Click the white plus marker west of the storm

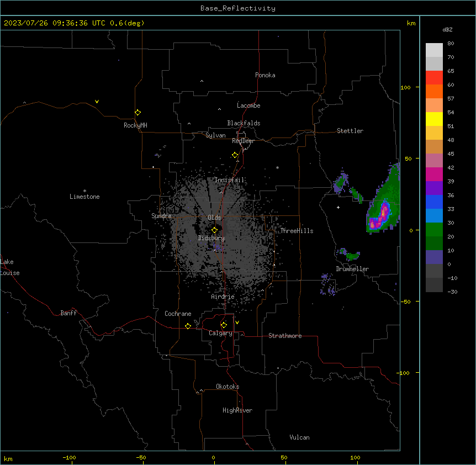[338, 207]
